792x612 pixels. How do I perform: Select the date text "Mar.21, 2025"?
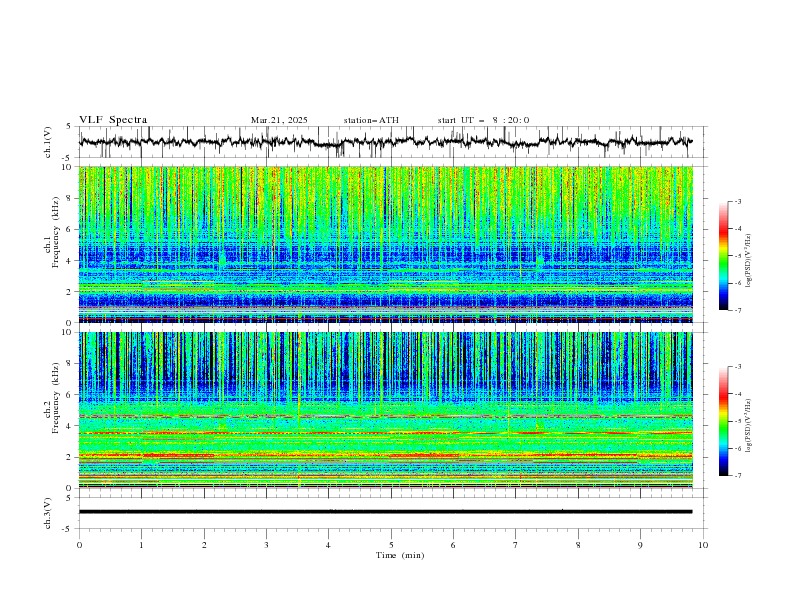click(279, 120)
